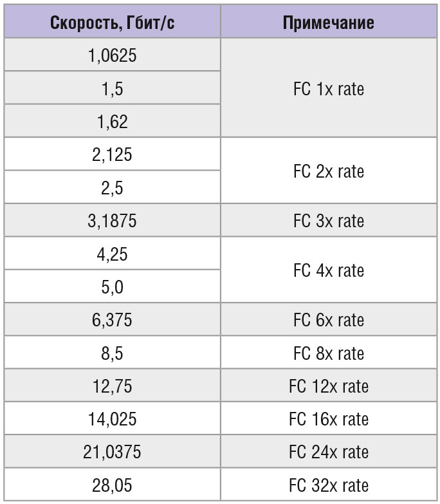440x504 pixels.
Task: Select the 4,25 speed cell
Action: (x=113, y=254)
